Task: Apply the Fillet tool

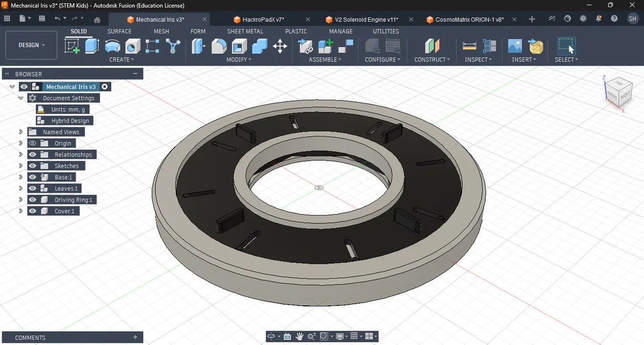Action: point(220,46)
